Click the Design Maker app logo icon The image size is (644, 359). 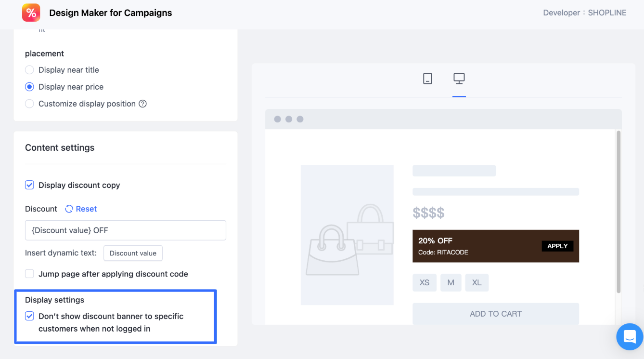pyautogui.click(x=31, y=13)
